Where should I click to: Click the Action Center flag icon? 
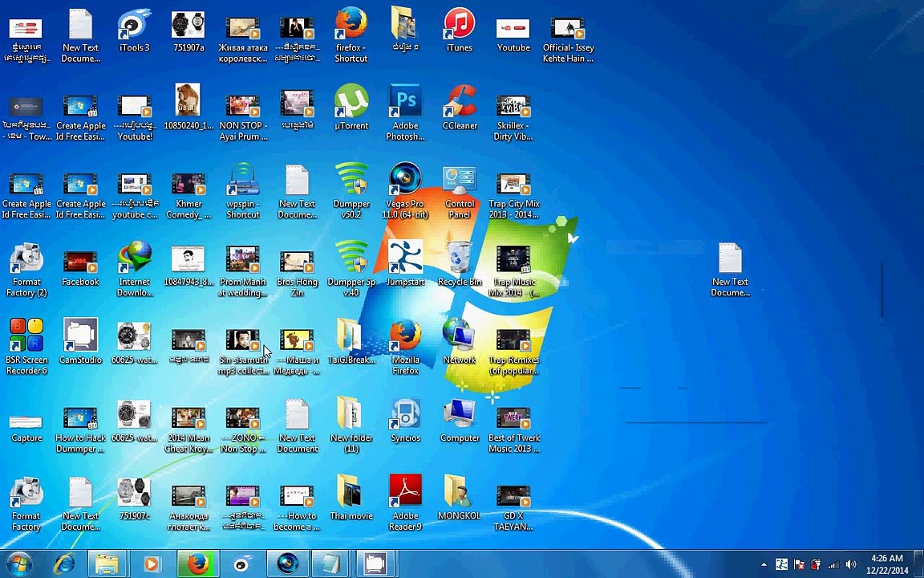coord(799,564)
